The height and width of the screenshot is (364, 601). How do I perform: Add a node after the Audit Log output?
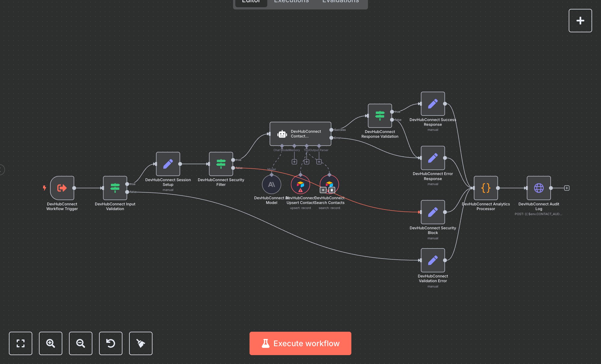566,188
